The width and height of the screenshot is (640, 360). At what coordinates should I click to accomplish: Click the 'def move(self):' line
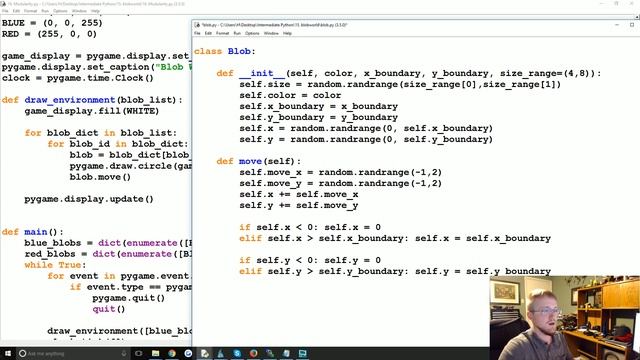point(258,162)
